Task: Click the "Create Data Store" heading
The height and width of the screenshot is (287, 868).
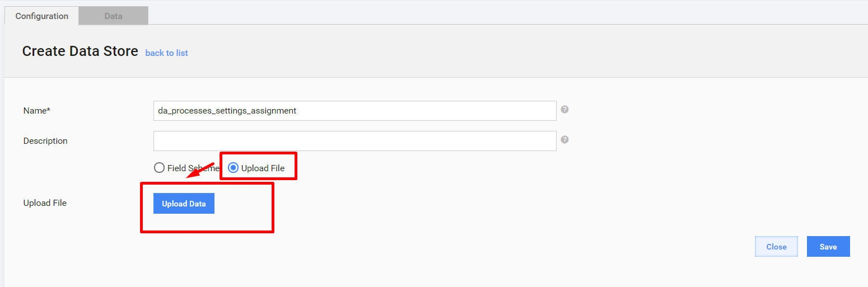Action: coord(80,51)
